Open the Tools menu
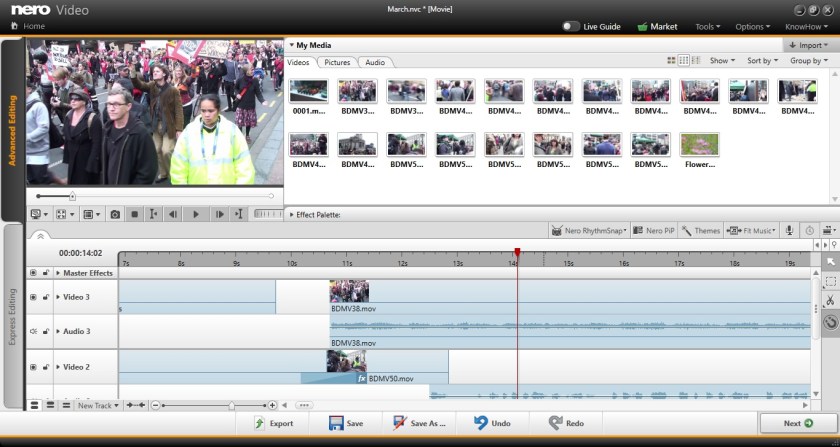This screenshot has width=840, height=447. (707, 26)
